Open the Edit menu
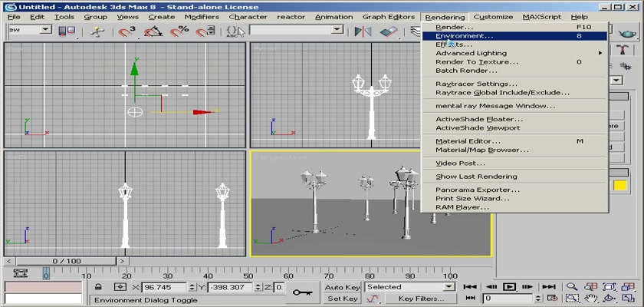 click(x=37, y=17)
